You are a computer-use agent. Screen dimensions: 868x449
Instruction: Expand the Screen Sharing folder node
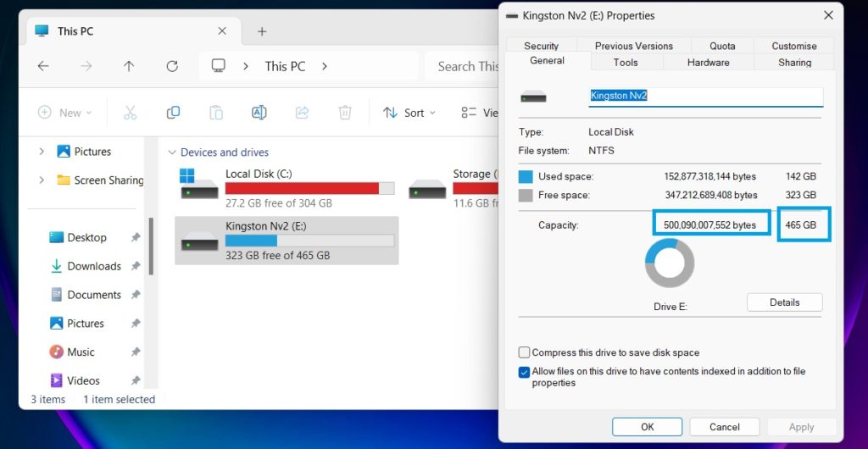[41, 180]
